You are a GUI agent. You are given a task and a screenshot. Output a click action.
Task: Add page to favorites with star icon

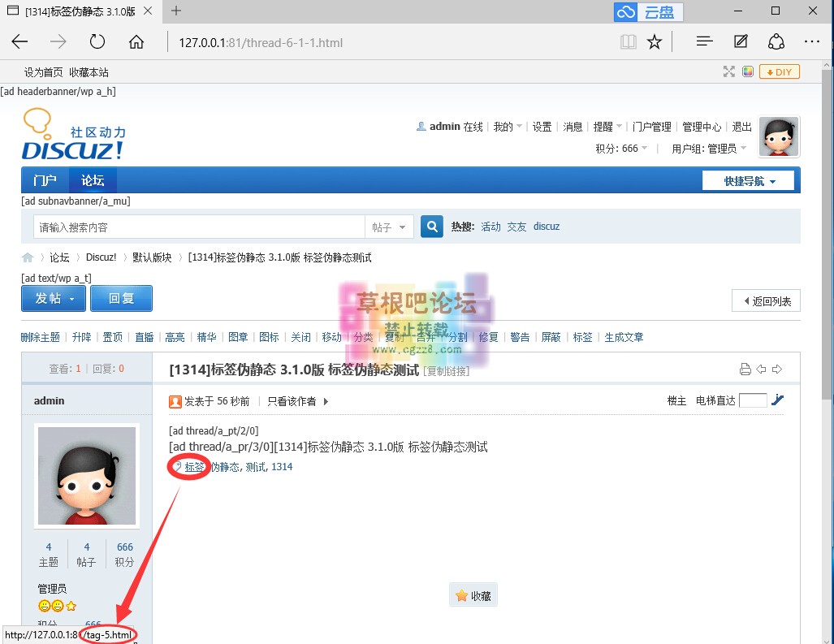click(655, 42)
